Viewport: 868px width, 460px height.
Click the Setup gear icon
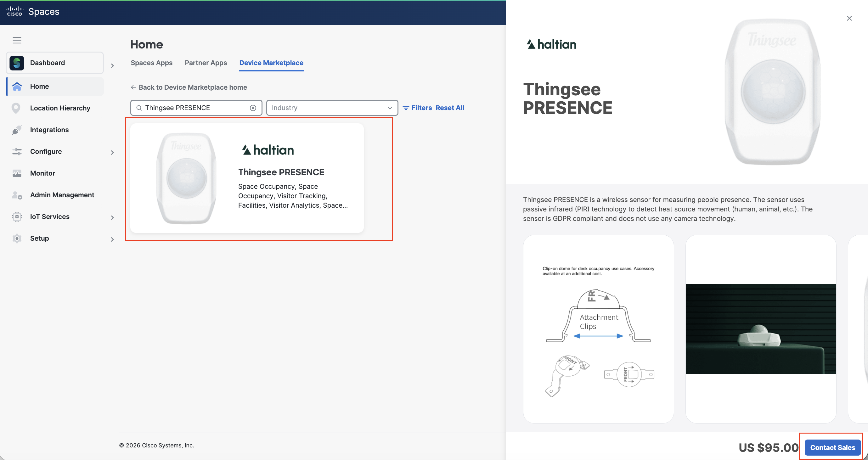17,238
